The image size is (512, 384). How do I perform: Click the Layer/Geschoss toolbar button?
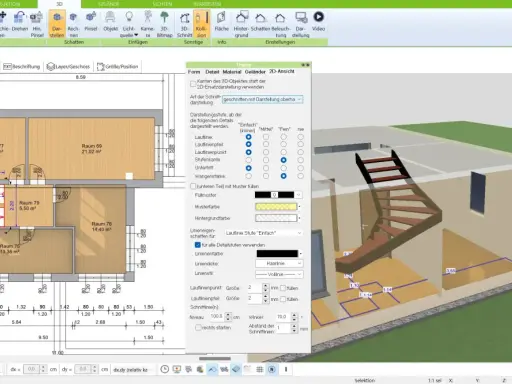pos(68,67)
